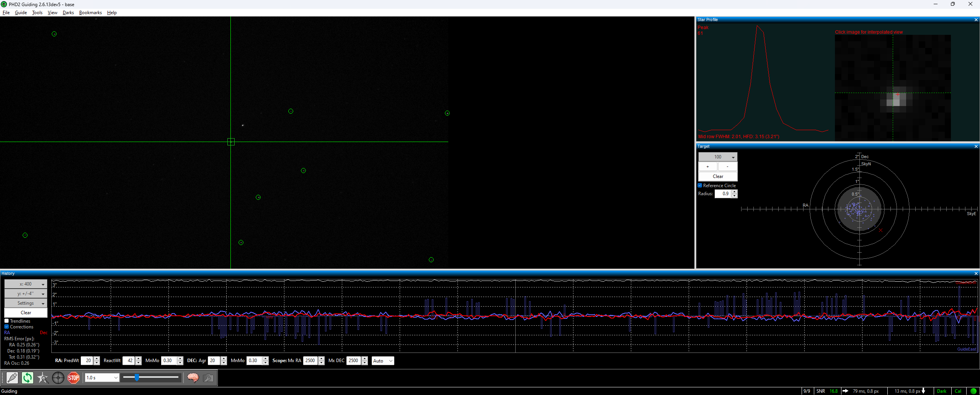Open the Auto Dec guide mode dropdown
This screenshot has height=395, width=980.
tap(383, 361)
